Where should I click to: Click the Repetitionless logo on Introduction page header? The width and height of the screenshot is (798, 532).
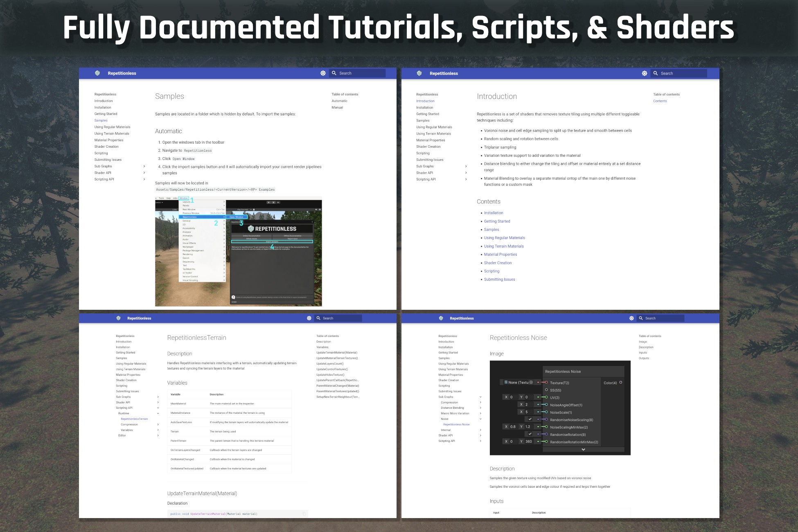419,73
